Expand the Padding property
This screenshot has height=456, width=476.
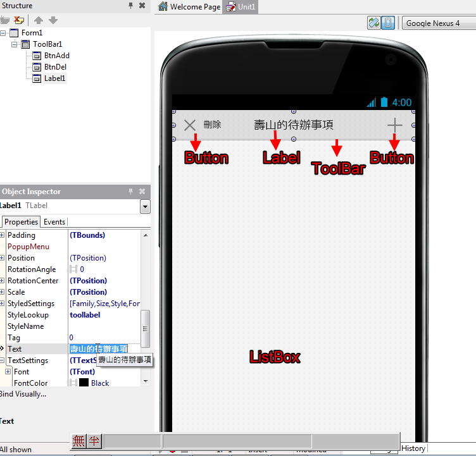click(x=2, y=235)
